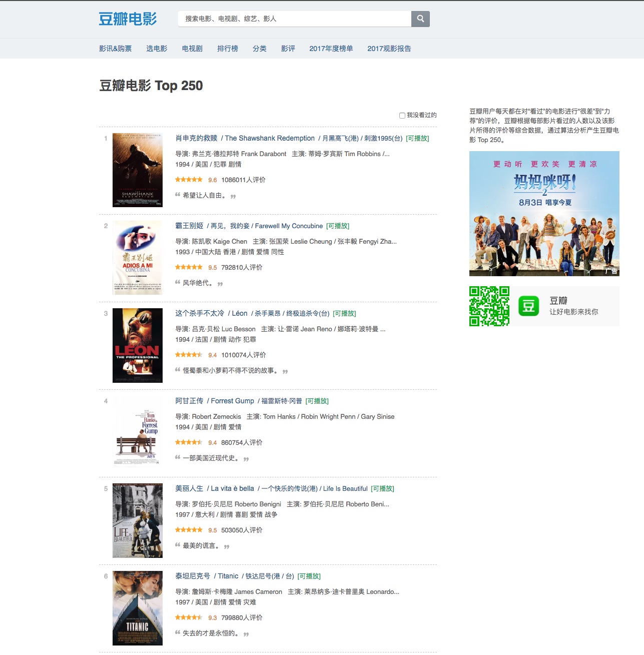Image resolution: width=644 pixels, height=655 pixels.
Task: Click 可播放 next to 阿甘正传
Action: click(317, 401)
